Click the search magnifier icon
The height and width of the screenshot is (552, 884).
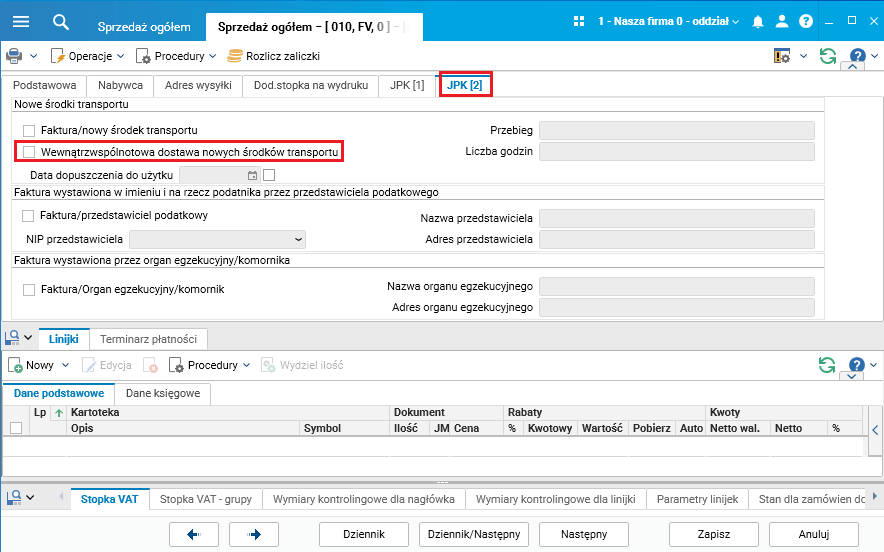(x=60, y=22)
